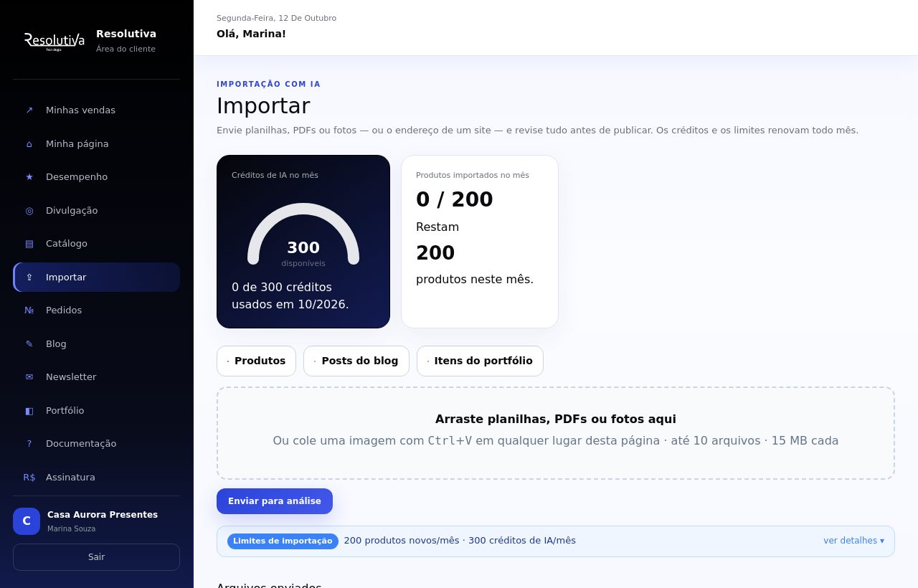Screen dimensions: 918x588
Task: Click the target icon beside Divulgação
Action: 29,211
